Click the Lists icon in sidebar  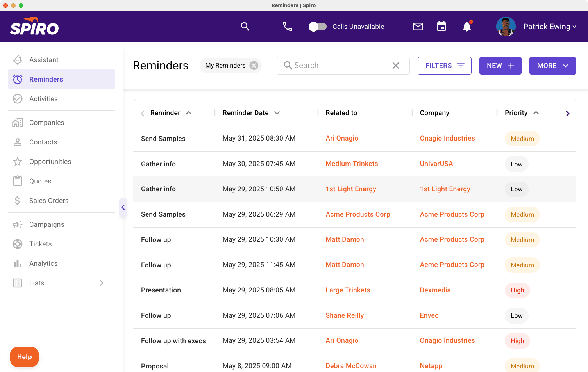18,283
